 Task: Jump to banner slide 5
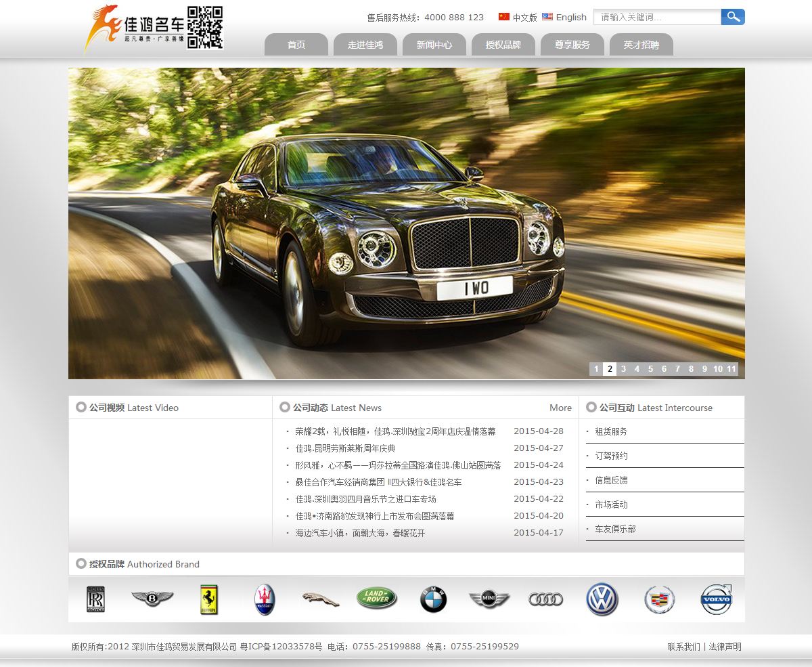(650, 369)
